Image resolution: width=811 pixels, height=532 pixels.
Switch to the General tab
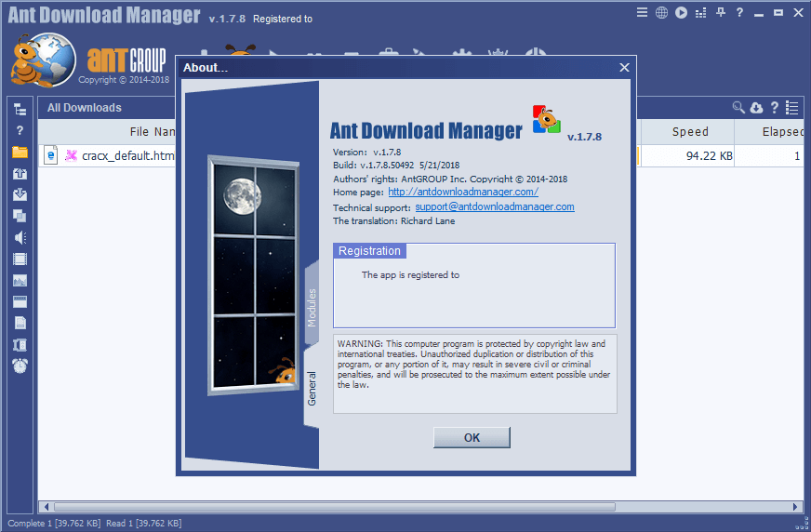[312, 388]
